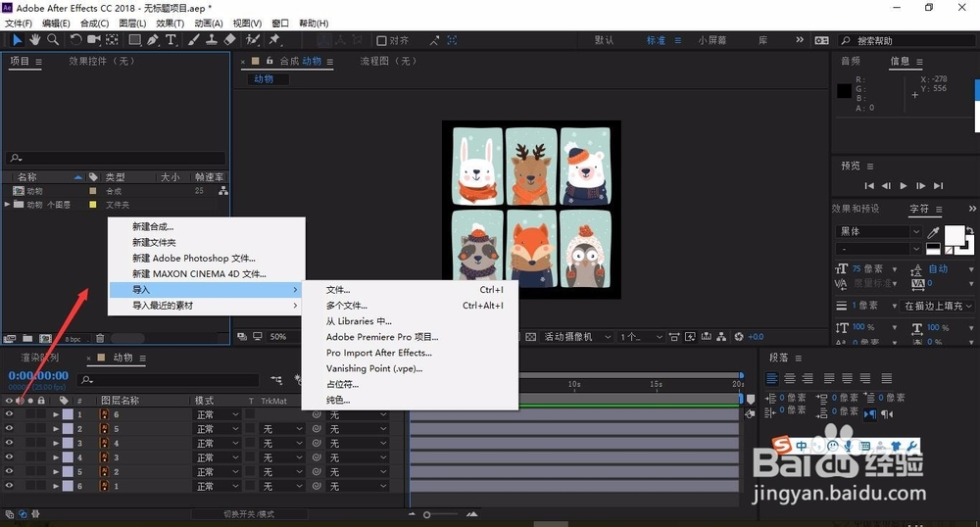The height and width of the screenshot is (527, 980).
Task: Select the 小屏幕 workspace
Action: tap(711, 40)
